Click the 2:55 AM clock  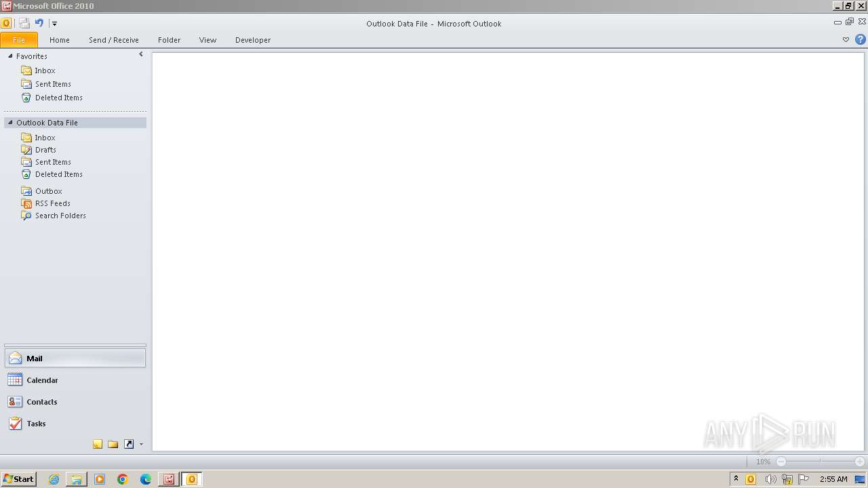point(833,479)
